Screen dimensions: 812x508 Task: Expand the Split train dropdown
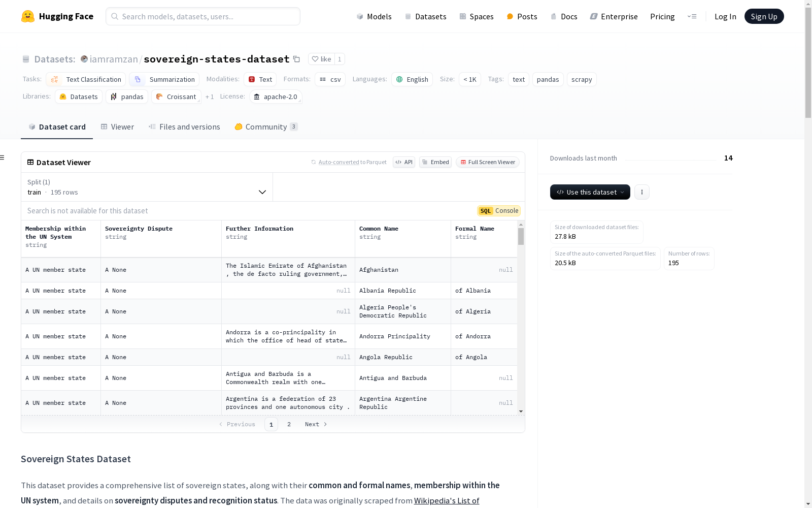pos(147,187)
